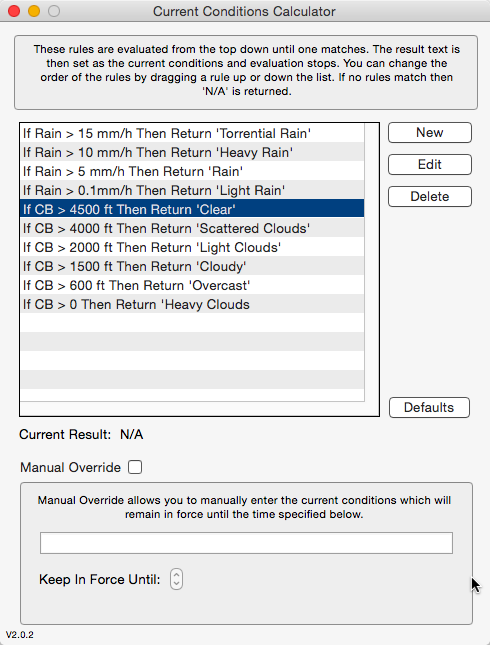Image resolution: width=490 pixels, height=645 pixels.
Task: Open the Edit rule button
Action: click(430, 165)
